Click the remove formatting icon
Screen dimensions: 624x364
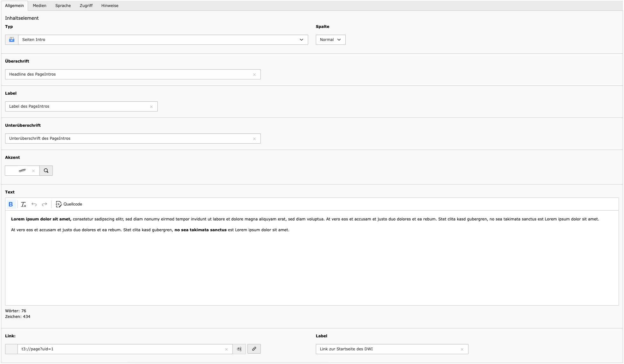(24, 204)
